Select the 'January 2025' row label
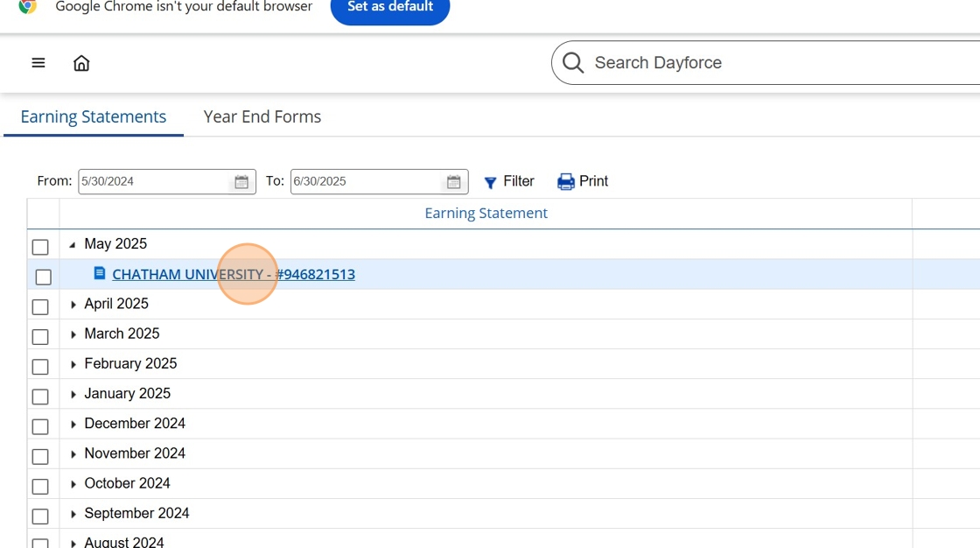Image resolution: width=980 pixels, height=548 pixels. pyautogui.click(x=128, y=393)
